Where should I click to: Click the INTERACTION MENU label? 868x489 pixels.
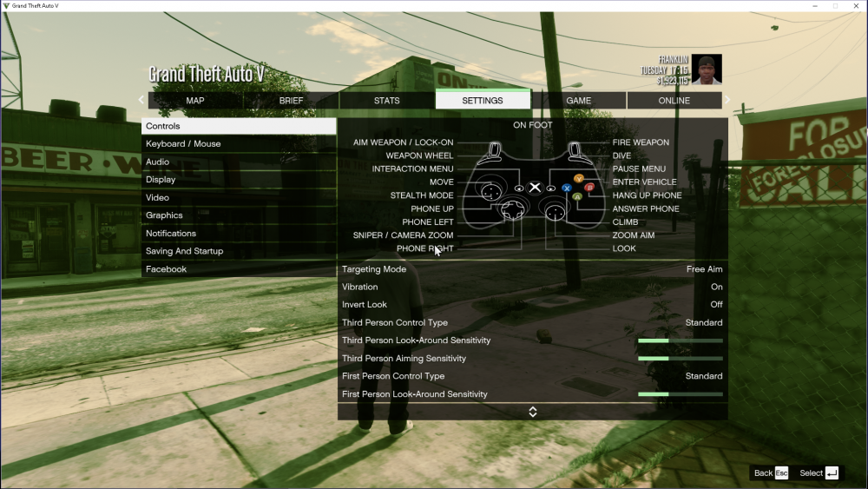412,169
